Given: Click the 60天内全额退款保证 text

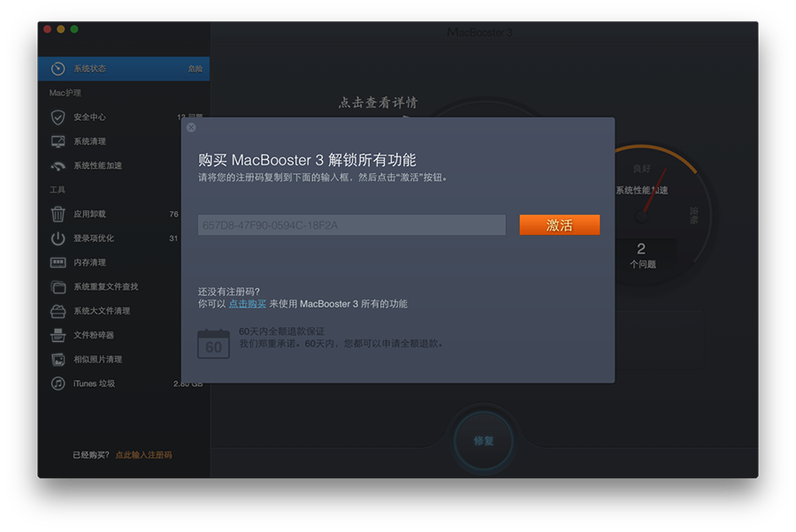Looking at the screenshot, I should click(x=282, y=331).
